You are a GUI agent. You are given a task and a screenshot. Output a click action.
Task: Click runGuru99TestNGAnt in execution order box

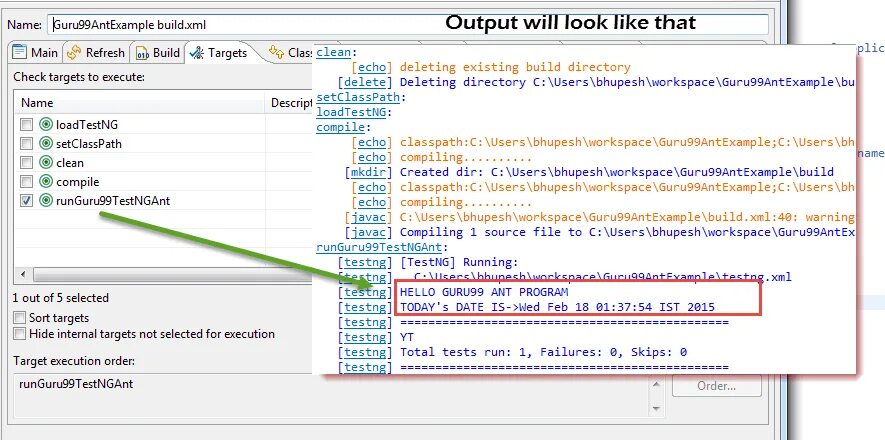(x=76, y=384)
